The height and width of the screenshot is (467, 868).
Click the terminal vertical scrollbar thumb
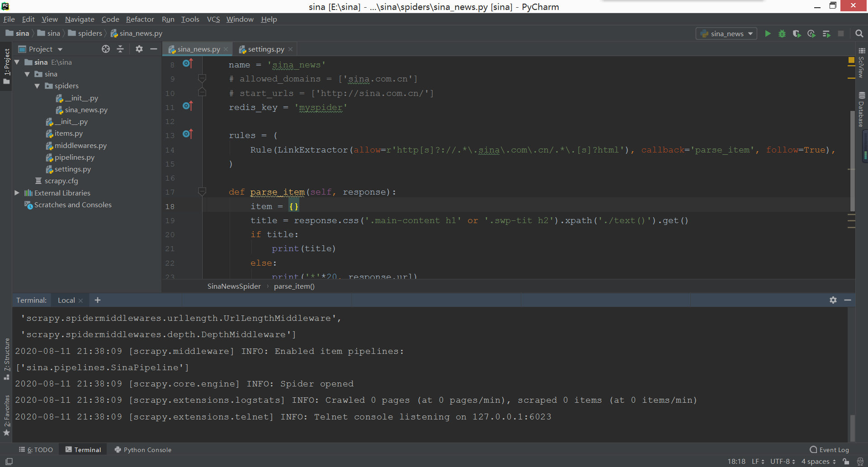tap(852, 428)
